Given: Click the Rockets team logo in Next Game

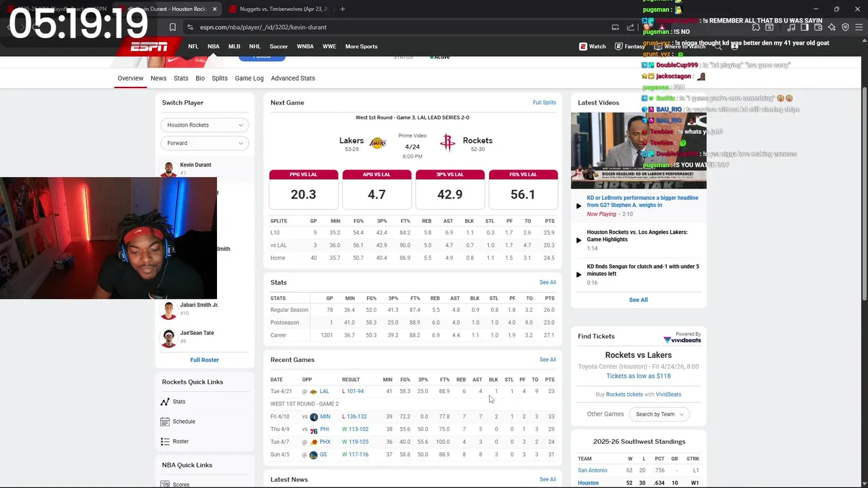Looking at the screenshot, I should coord(448,142).
